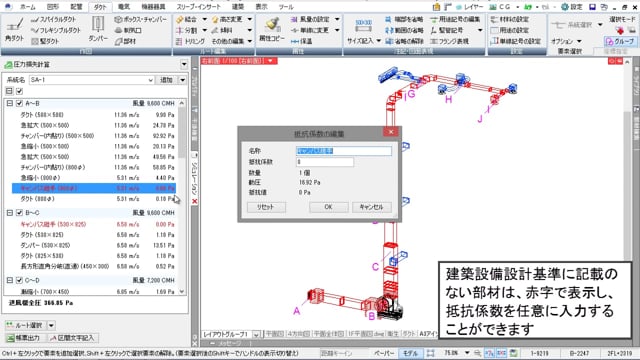The height and width of the screenshot is (360, 640).
Task: Switch to ペーパー paper view
Action: [384, 353]
